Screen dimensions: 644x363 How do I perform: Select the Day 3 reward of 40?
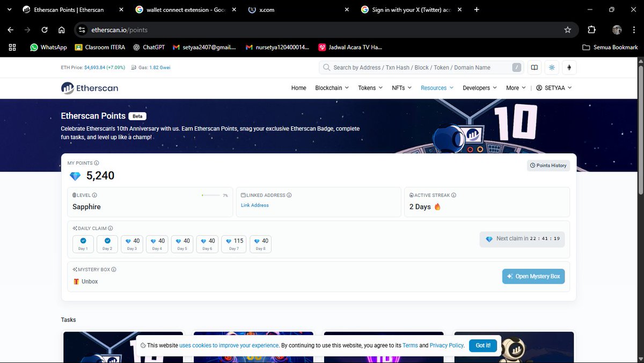pyautogui.click(x=132, y=244)
